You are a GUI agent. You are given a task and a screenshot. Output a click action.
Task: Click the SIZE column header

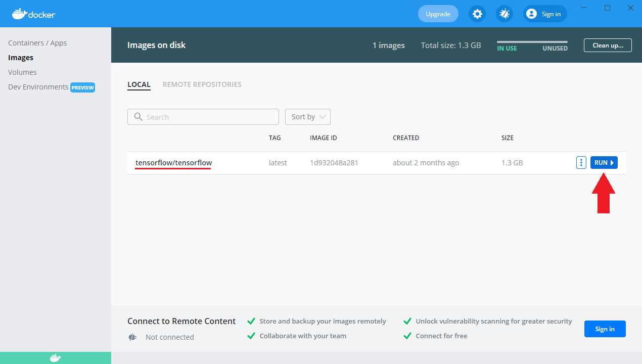508,138
